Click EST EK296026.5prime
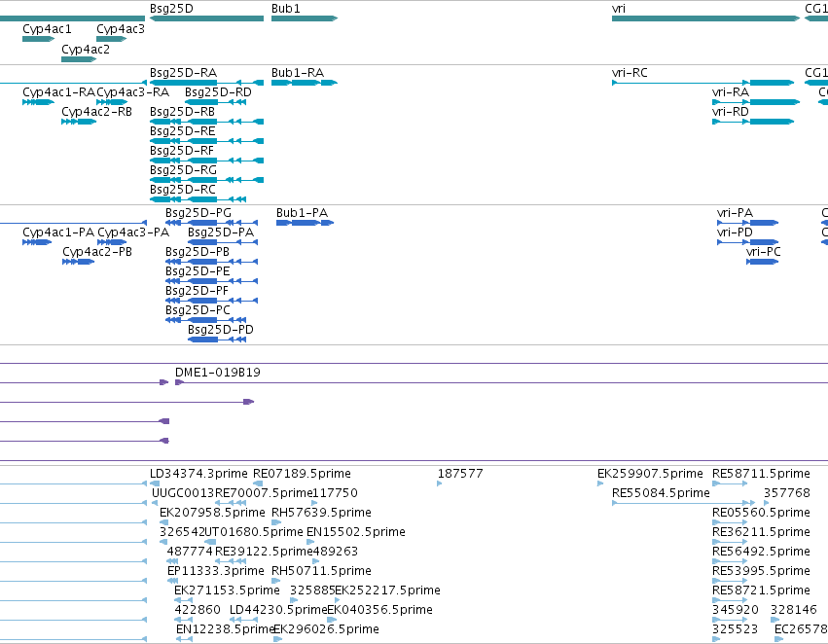The height and width of the screenshot is (644, 828). 277,639
